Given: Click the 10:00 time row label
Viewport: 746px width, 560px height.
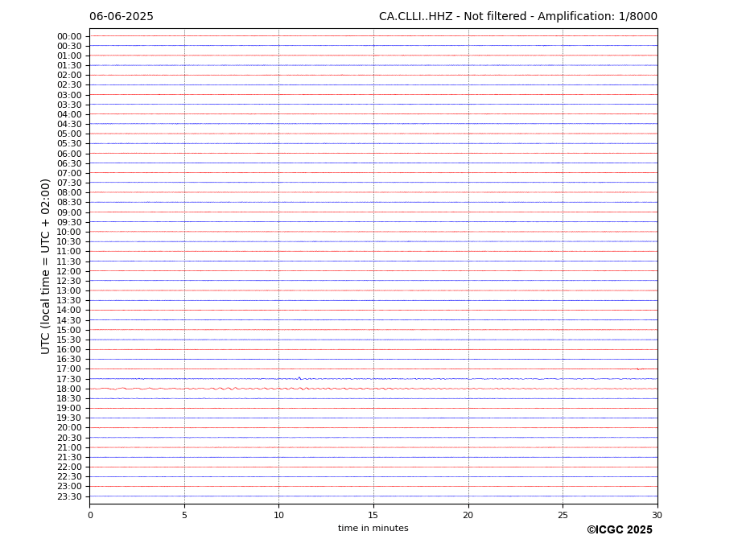Looking at the screenshot, I should [x=69, y=233].
